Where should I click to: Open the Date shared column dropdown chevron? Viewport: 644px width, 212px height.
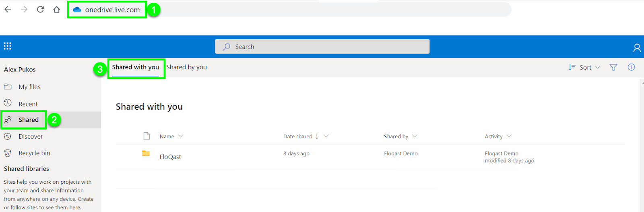click(326, 136)
